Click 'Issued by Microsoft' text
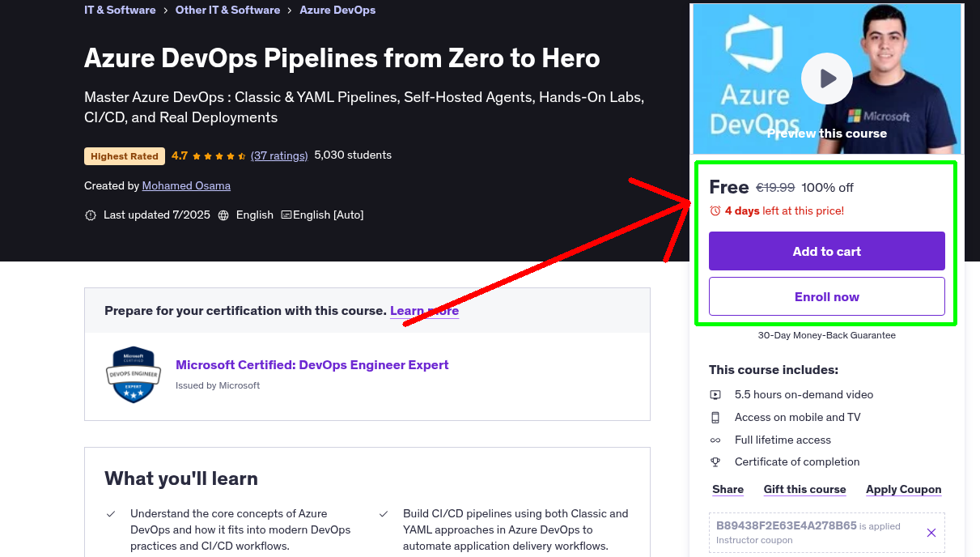 click(218, 386)
